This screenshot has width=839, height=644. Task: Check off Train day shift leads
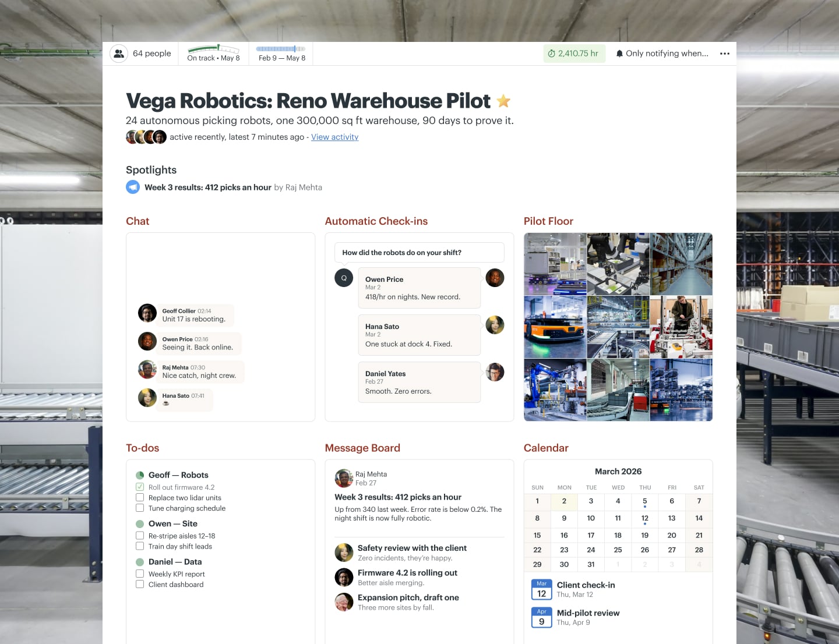(x=140, y=546)
